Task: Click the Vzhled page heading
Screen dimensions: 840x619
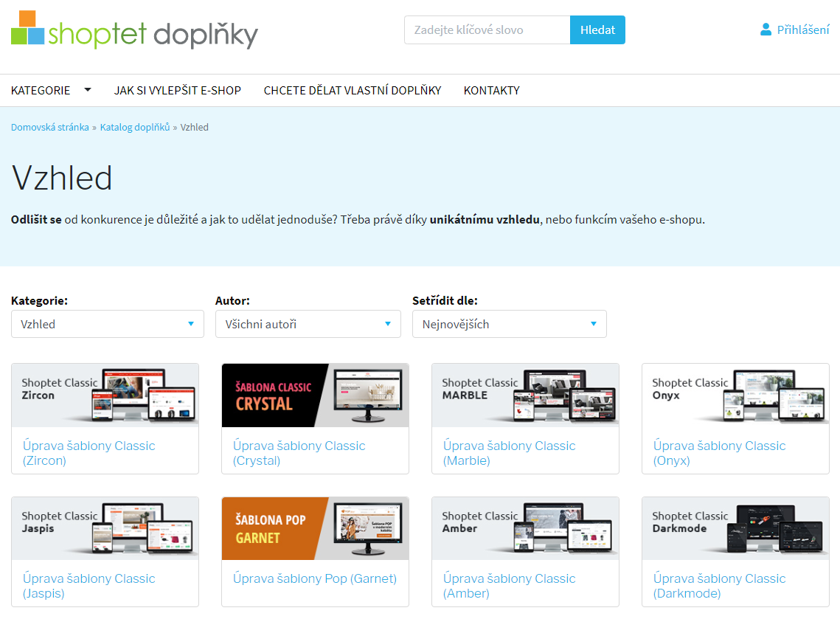Action: pos(62,178)
